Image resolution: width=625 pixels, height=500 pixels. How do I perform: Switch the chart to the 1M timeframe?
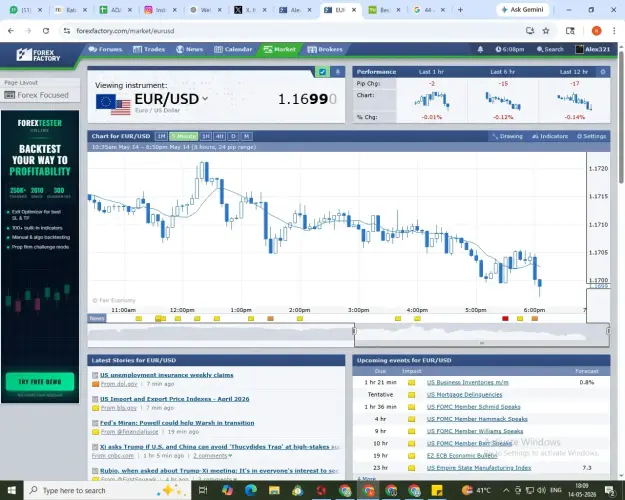click(x=161, y=136)
